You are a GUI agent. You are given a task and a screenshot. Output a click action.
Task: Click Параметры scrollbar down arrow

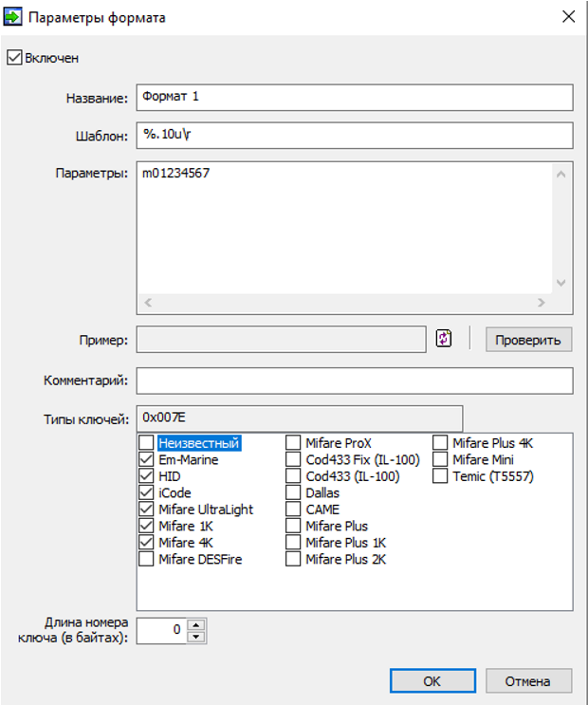tap(561, 283)
